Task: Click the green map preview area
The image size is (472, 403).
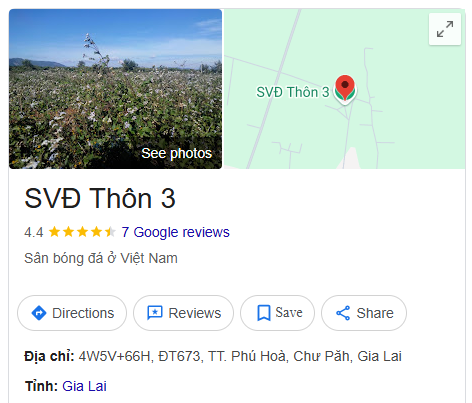Action: (344, 89)
